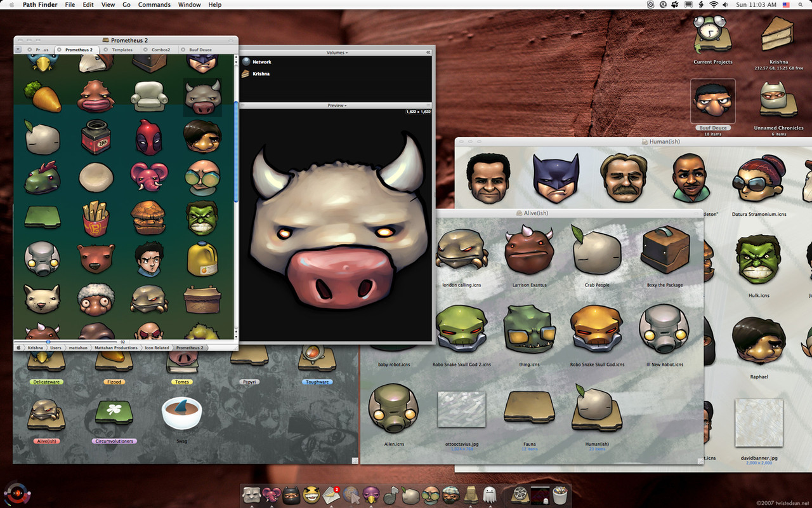
Task: Go to Users in path bar
Action: tap(56, 348)
